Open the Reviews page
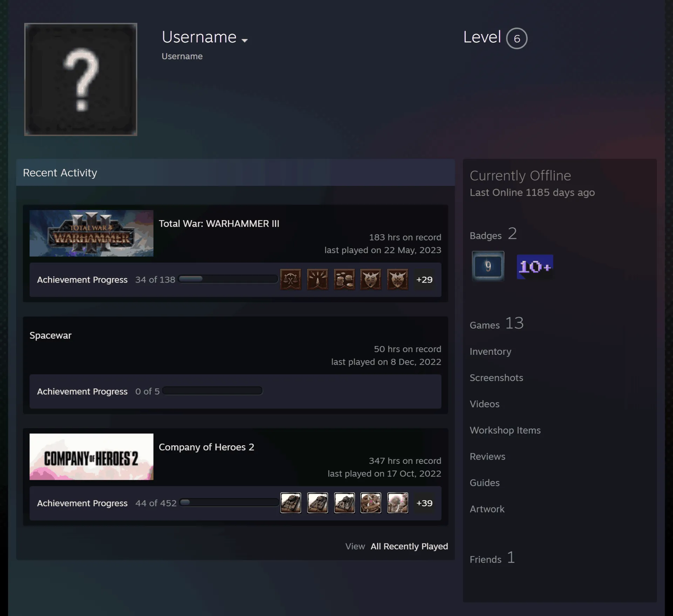 point(488,456)
